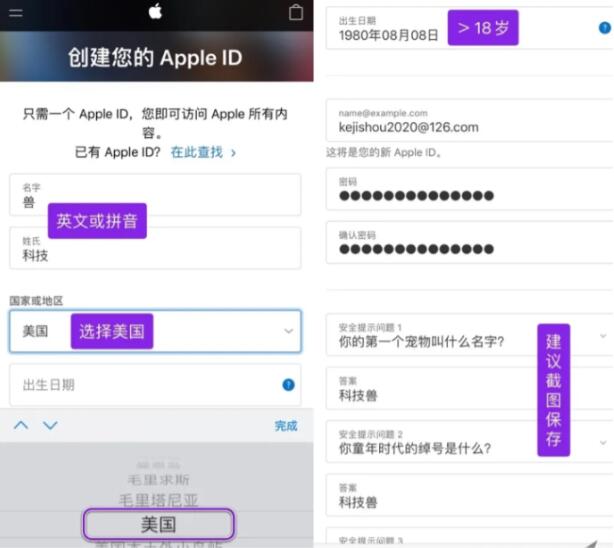
Task: Open the hamburger menu icon
Action: (x=16, y=13)
